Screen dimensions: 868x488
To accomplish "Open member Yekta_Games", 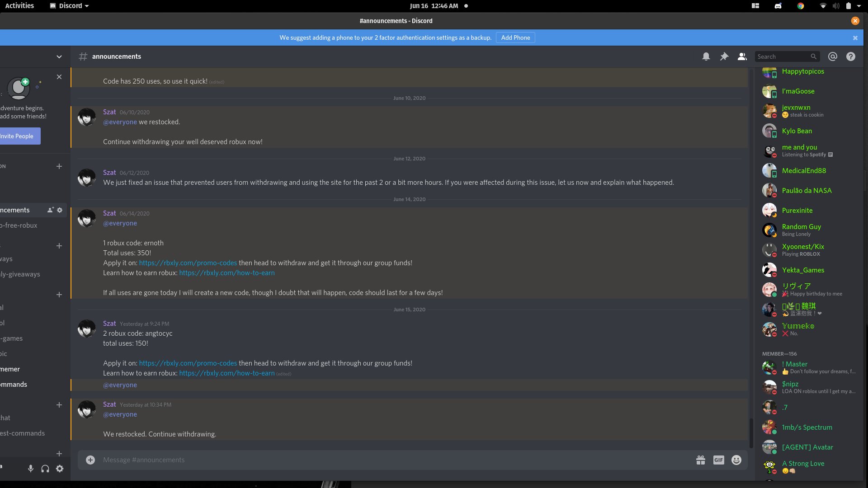I will pos(809,270).
